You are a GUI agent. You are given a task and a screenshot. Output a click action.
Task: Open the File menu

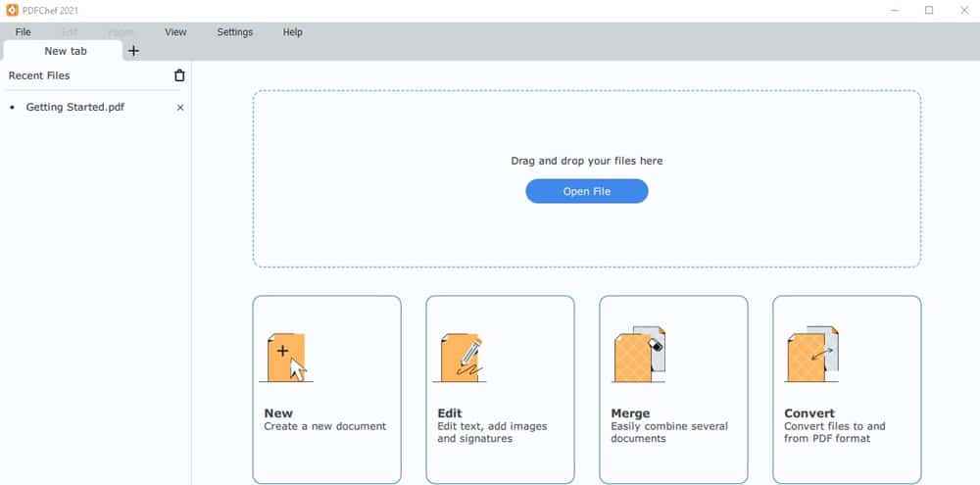click(x=24, y=32)
